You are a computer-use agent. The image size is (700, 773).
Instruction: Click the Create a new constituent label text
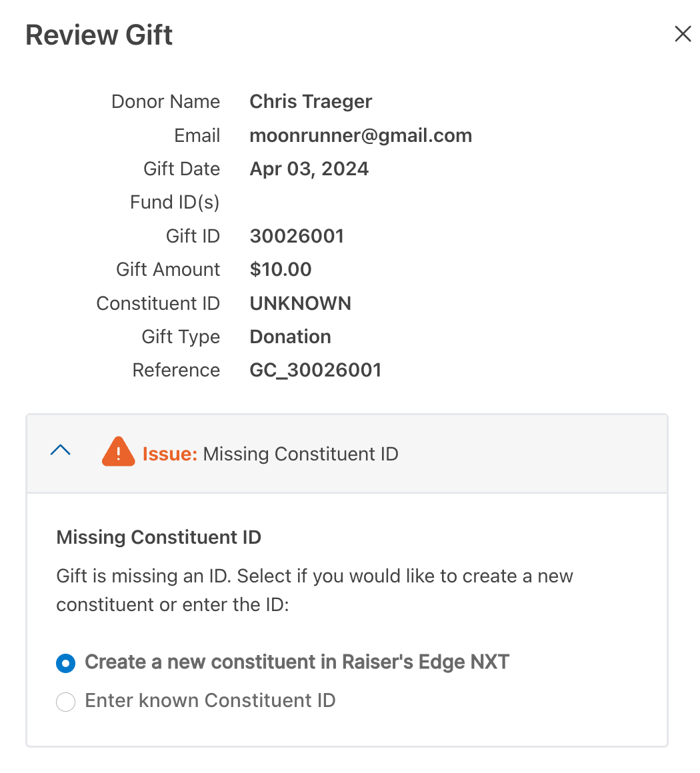click(297, 662)
